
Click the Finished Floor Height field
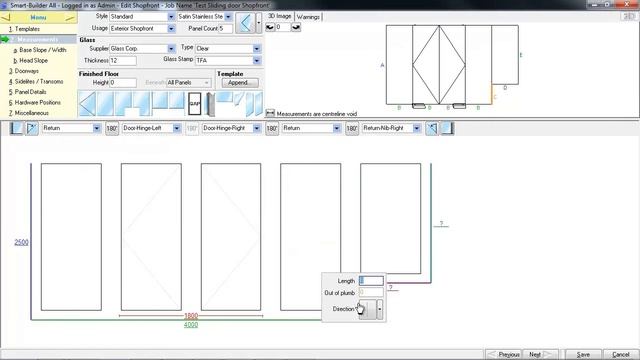pyautogui.click(x=123, y=82)
